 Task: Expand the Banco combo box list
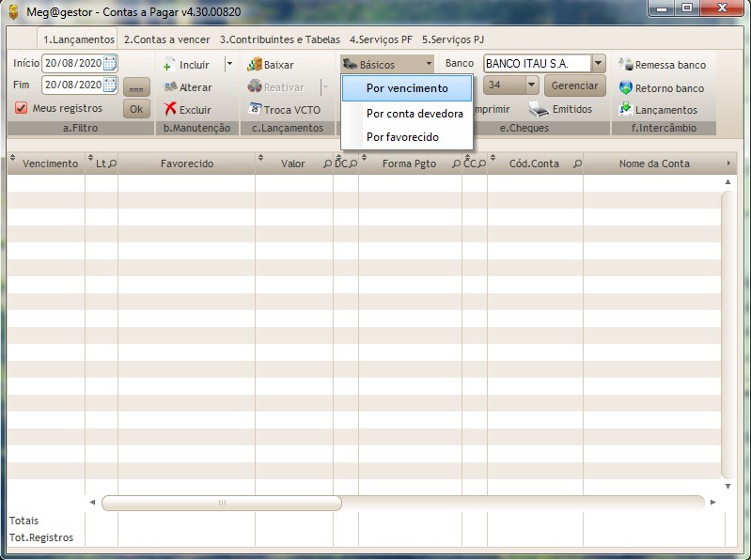(x=599, y=63)
